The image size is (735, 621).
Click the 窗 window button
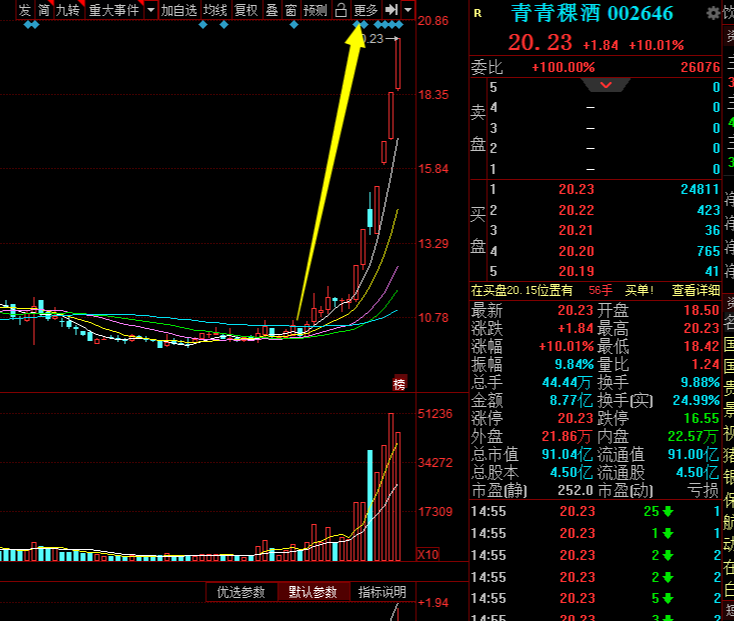[x=291, y=9]
